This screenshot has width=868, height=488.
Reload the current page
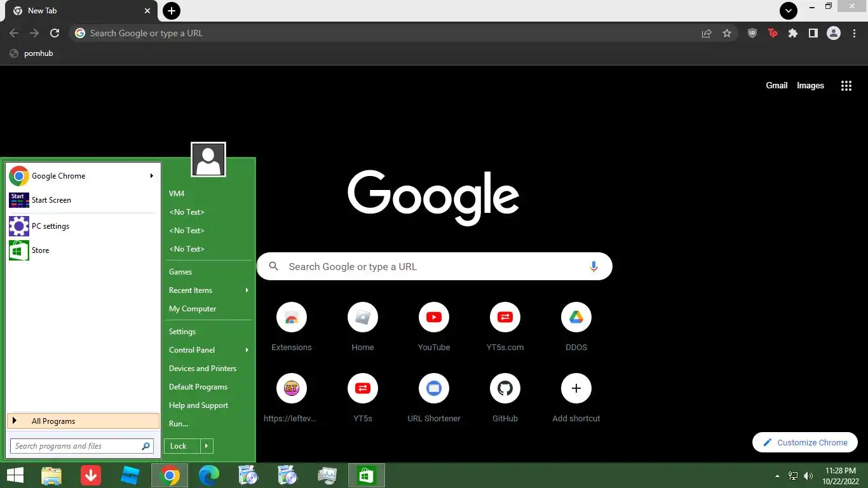pos(55,33)
